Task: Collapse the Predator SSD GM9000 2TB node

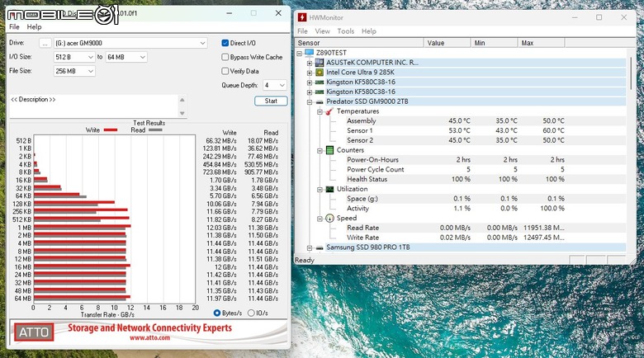Action: pyautogui.click(x=310, y=102)
